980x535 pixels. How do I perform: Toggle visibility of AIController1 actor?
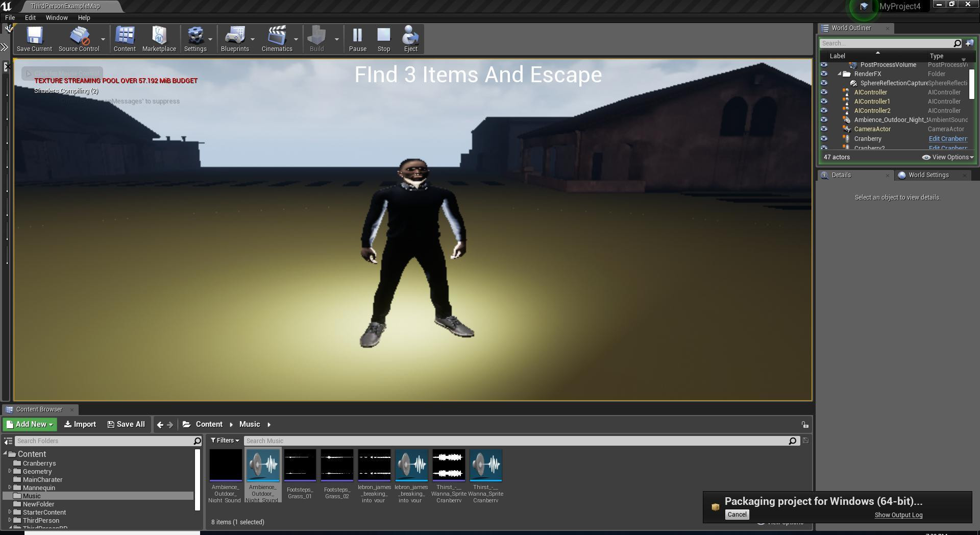pos(824,102)
